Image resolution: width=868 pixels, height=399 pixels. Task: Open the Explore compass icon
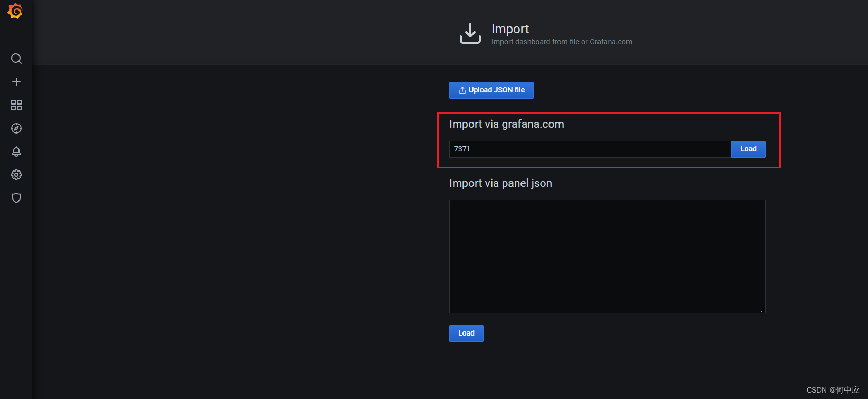point(16,128)
